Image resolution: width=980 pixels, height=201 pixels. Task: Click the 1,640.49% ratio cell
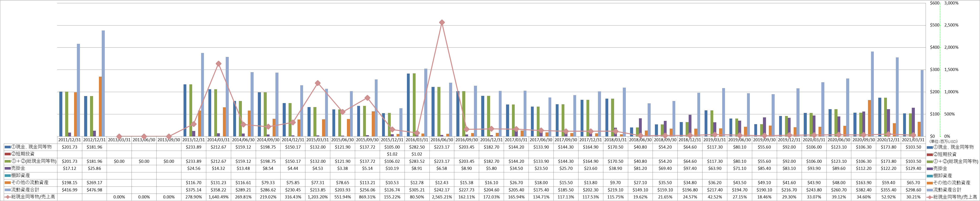coord(218,197)
